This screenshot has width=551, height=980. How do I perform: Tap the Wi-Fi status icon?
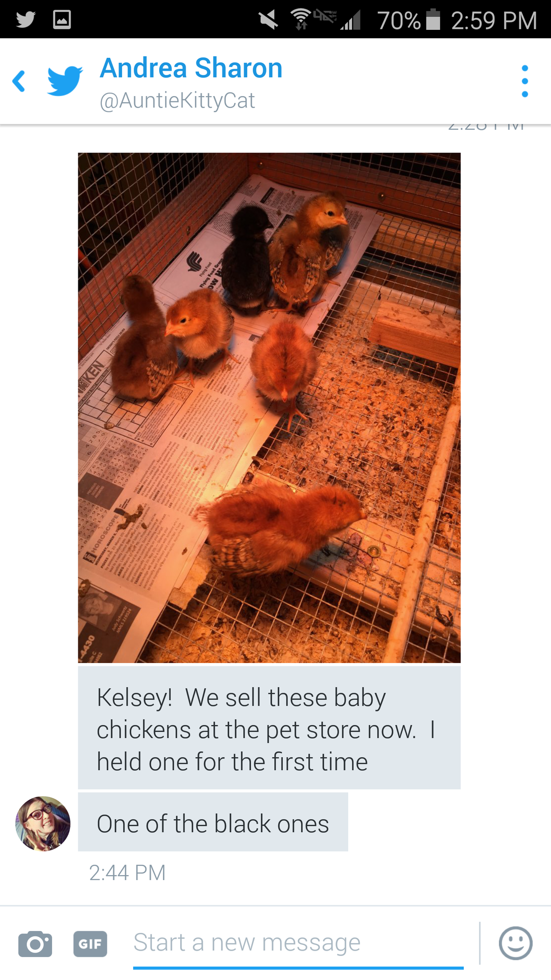coord(301,19)
